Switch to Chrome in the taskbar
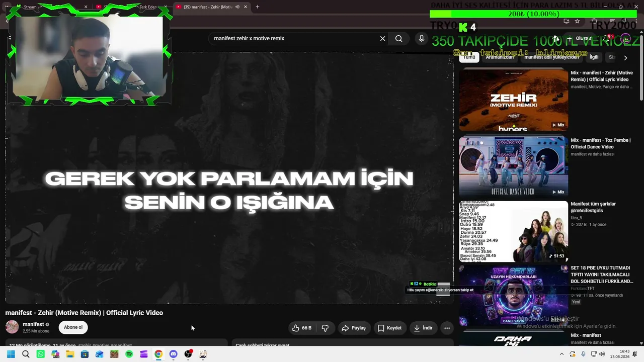 158,354
